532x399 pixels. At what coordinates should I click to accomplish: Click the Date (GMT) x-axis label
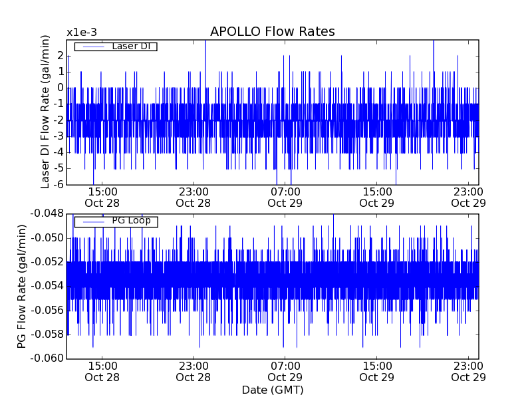point(272,390)
